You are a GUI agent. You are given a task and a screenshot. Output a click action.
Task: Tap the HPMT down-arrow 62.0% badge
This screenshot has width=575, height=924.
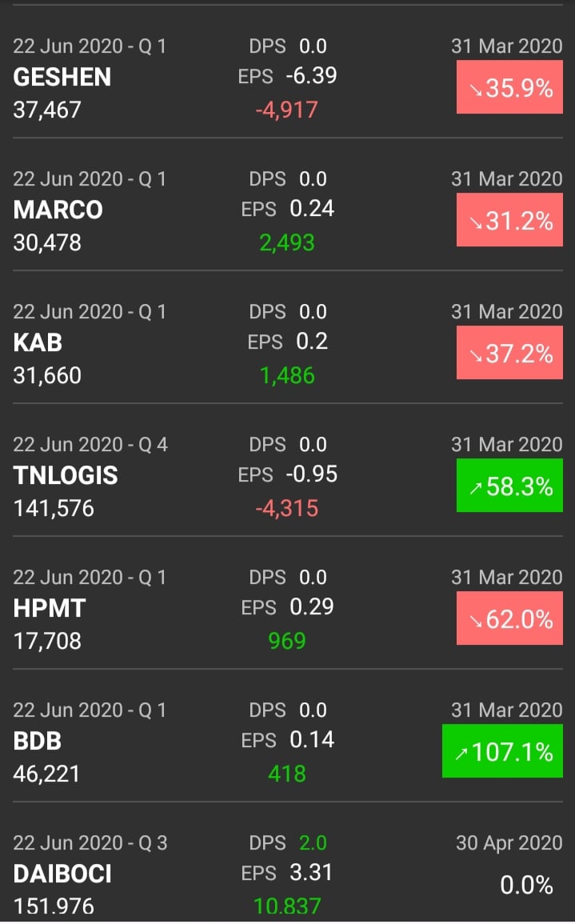click(x=509, y=618)
